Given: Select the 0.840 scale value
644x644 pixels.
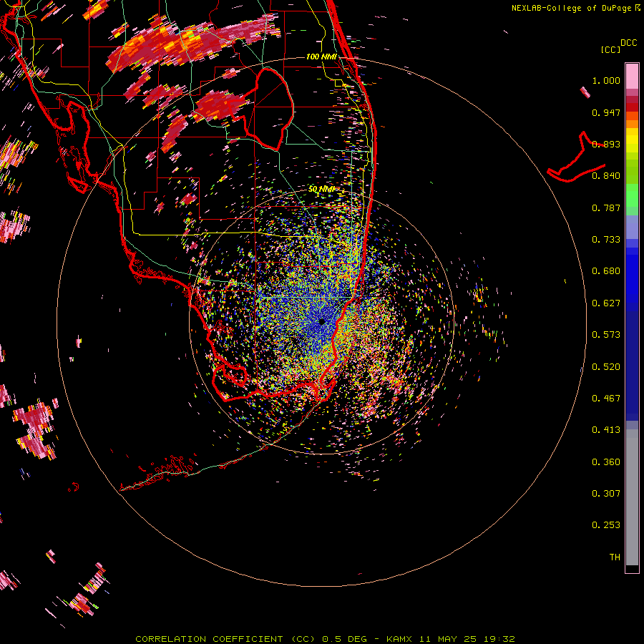Looking at the screenshot, I should [606, 176].
